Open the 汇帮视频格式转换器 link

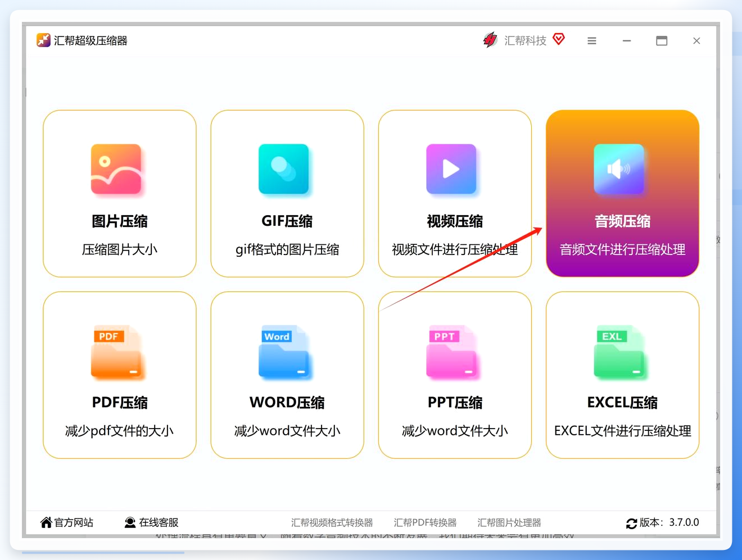pyautogui.click(x=332, y=522)
